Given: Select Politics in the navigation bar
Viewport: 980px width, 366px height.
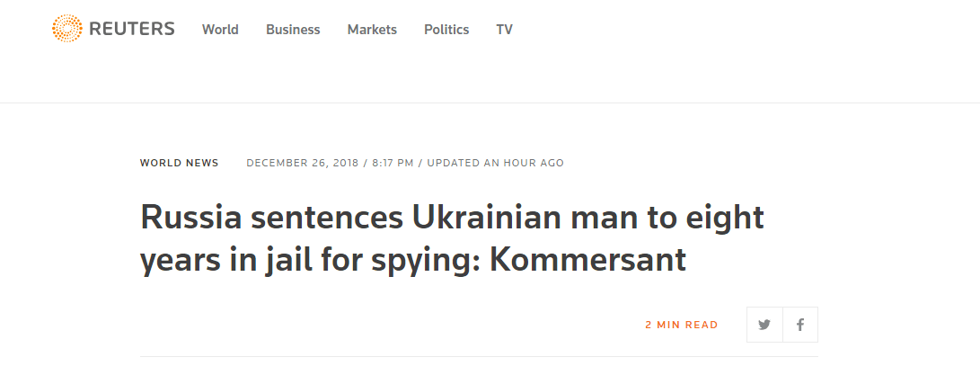Looking at the screenshot, I should (446, 30).
